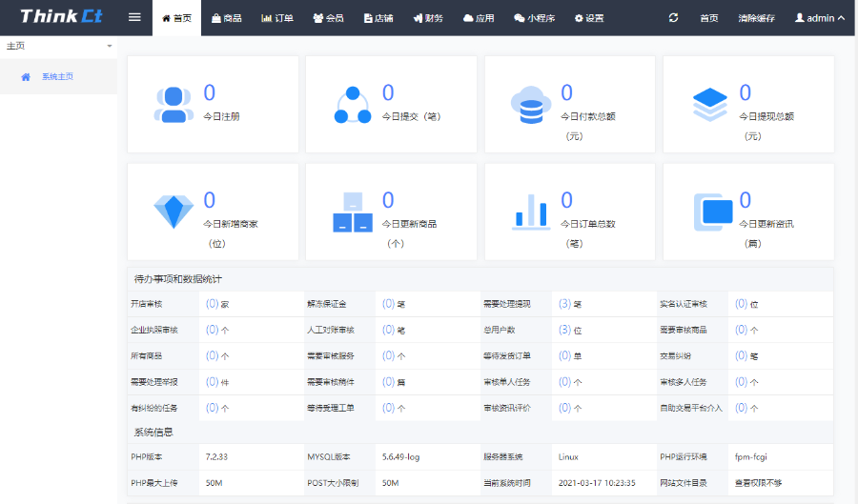Click the hamburger menu collapse icon
Screen dimensions: 858x504
(134, 18)
